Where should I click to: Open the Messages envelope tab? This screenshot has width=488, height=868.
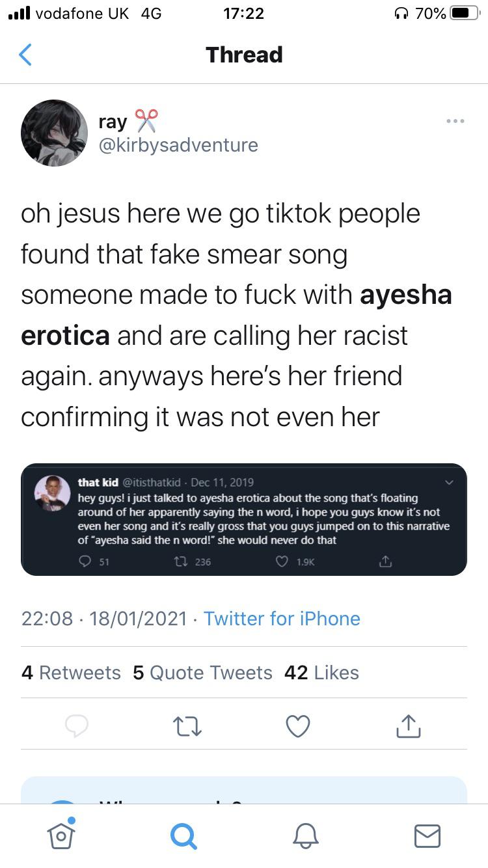pos(427,835)
